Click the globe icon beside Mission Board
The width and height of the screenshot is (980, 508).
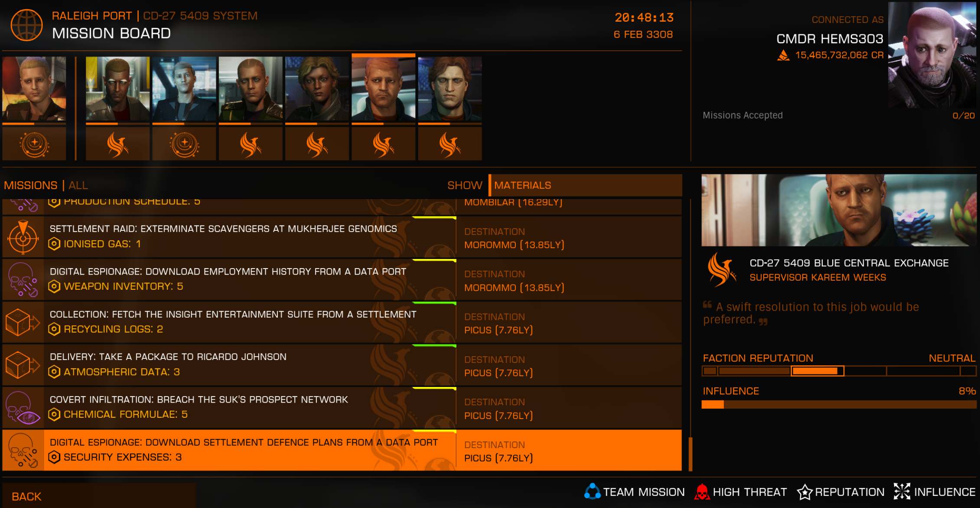[26, 25]
